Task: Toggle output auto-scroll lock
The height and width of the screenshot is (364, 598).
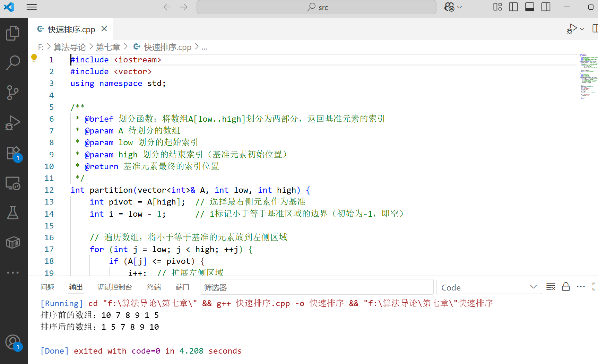Action: (x=566, y=287)
